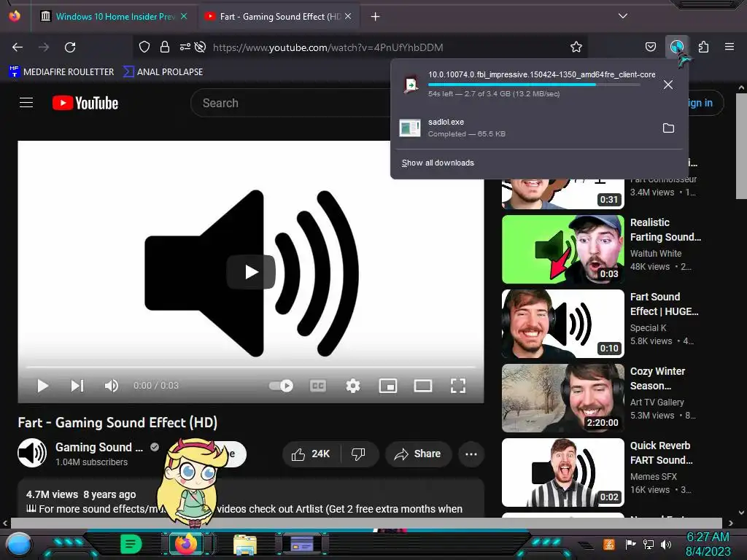747x560 pixels.
Task: Open YouTube guide hamburger menu
Action: (26, 103)
